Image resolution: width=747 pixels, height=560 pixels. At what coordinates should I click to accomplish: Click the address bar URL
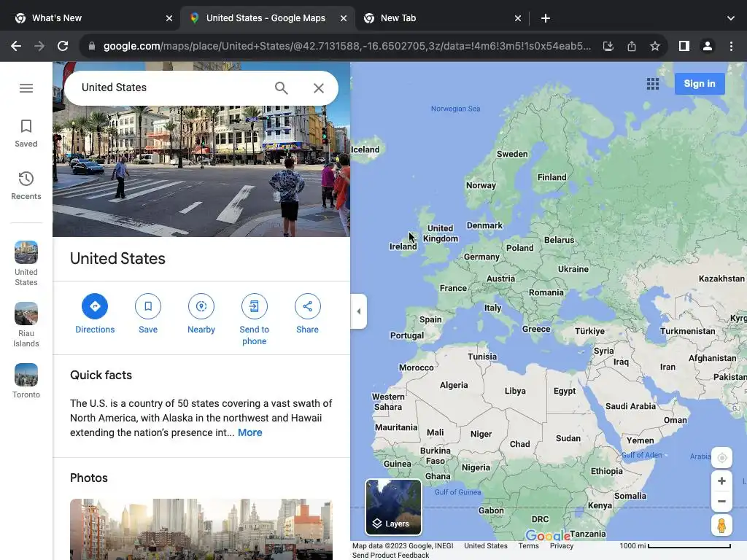pos(347,46)
